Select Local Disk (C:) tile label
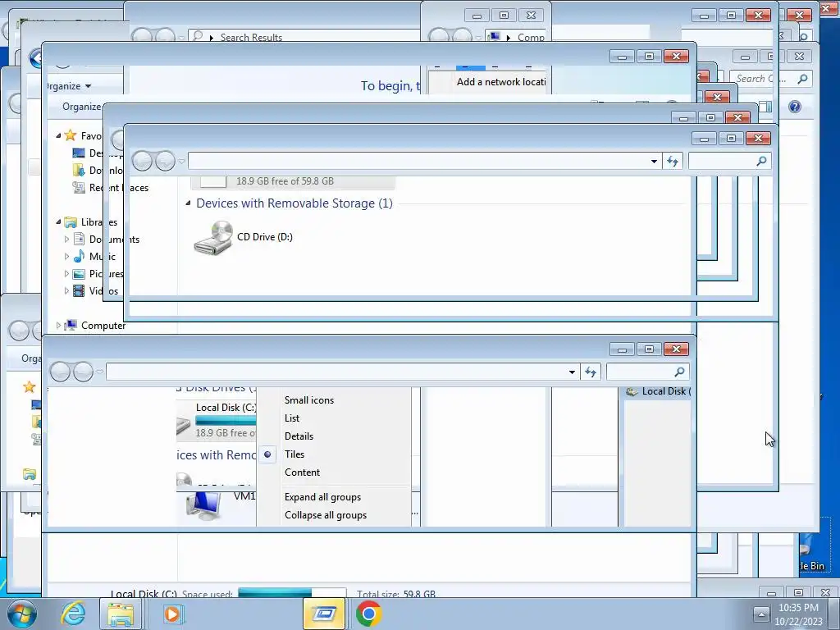This screenshot has height=630, width=840. (226, 408)
